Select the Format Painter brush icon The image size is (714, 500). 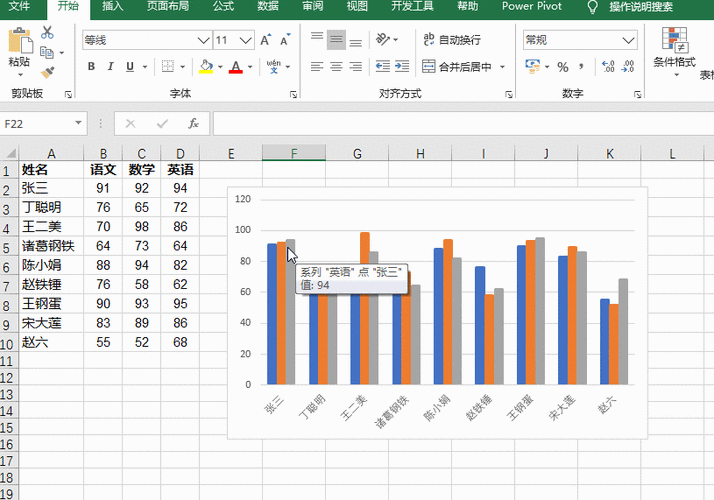tap(47, 72)
